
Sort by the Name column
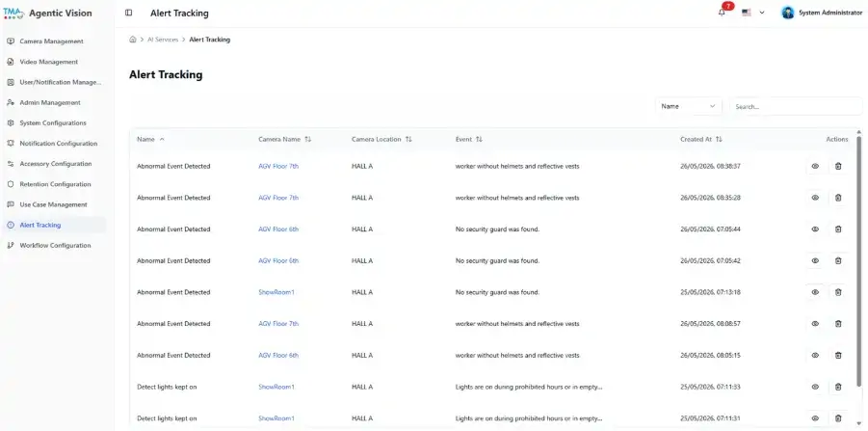pyautogui.click(x=150, y=140)
